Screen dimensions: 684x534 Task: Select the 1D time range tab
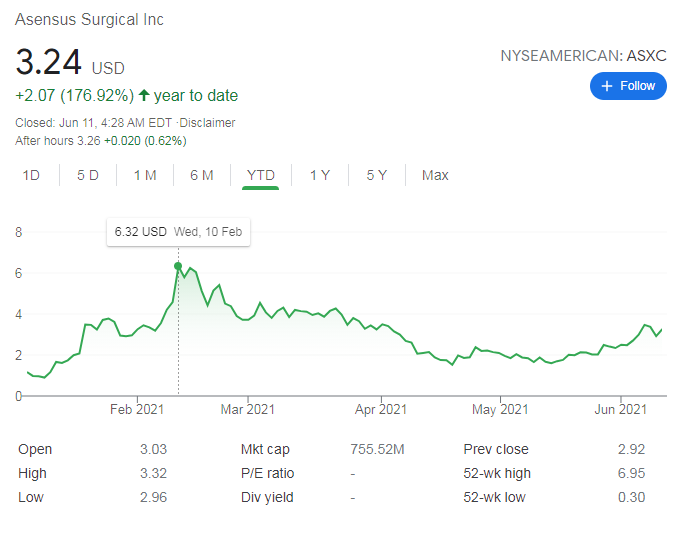31,175
